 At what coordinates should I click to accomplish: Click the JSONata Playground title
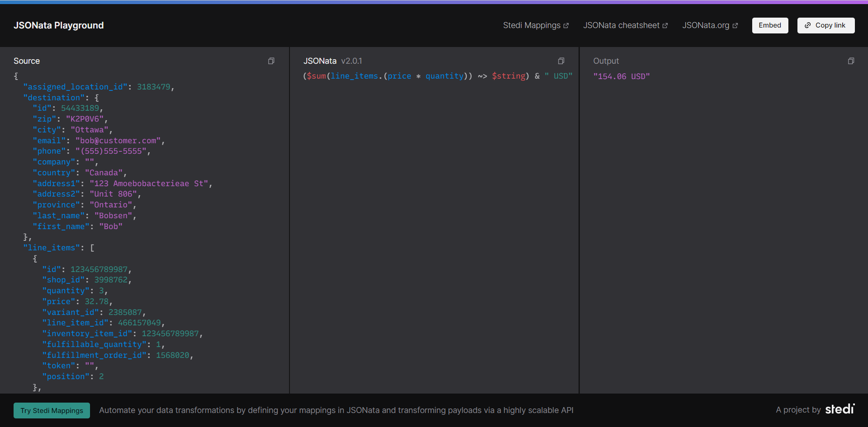(x=59, y=25)
